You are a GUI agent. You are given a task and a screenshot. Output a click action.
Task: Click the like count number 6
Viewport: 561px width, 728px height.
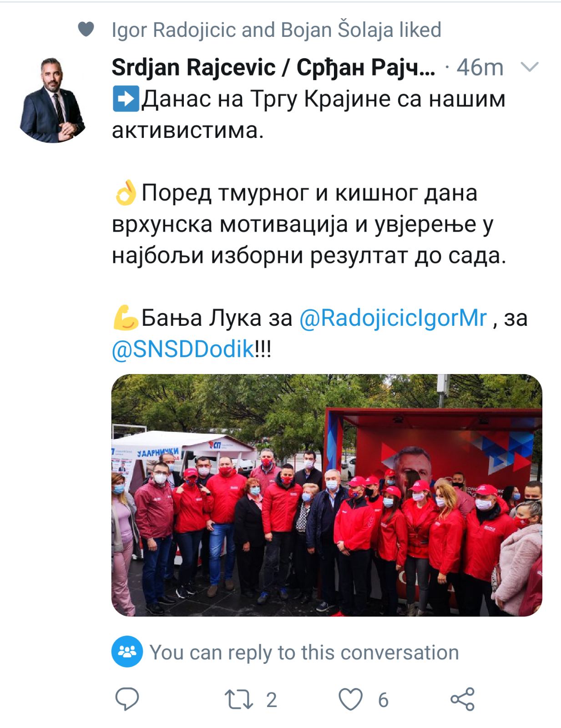coord(383,700)
